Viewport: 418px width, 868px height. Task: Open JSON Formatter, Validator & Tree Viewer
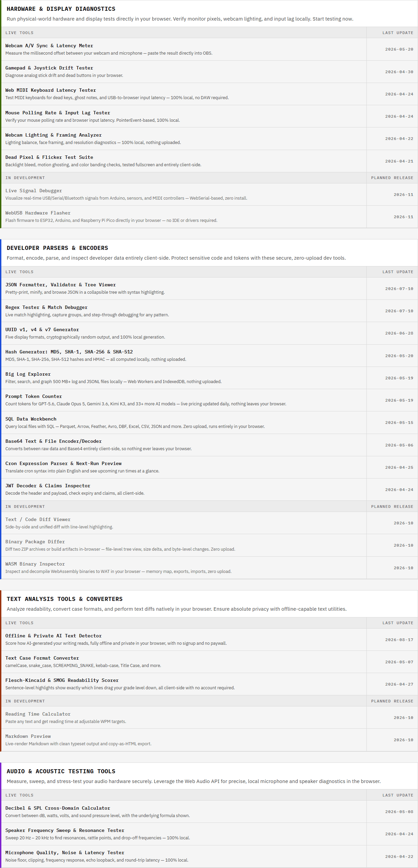[60, 285]
